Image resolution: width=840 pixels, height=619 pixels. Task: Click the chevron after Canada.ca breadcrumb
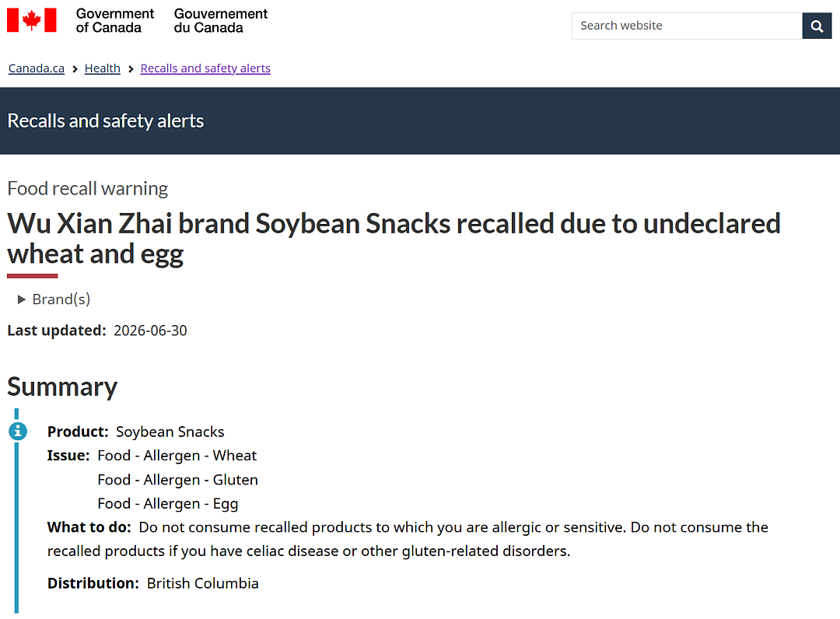click(x=75, y=69)
